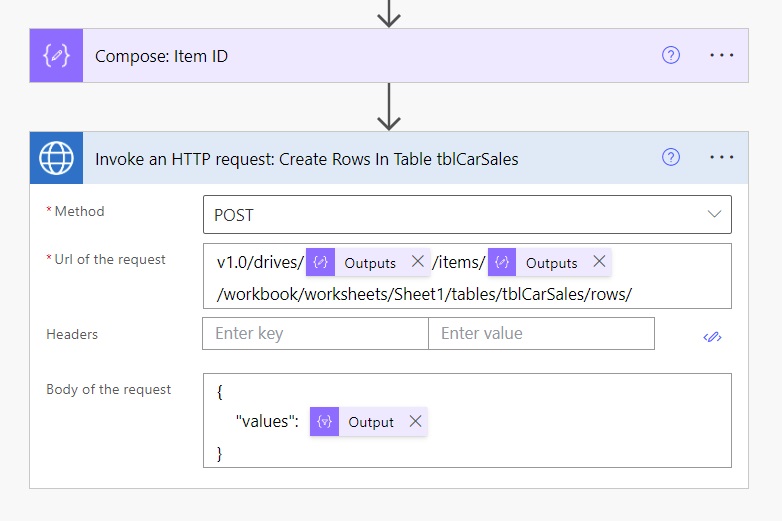Click the Compose: Item ID action title
The height and width of the screenshot is (521, 782).
click(161, 56)
